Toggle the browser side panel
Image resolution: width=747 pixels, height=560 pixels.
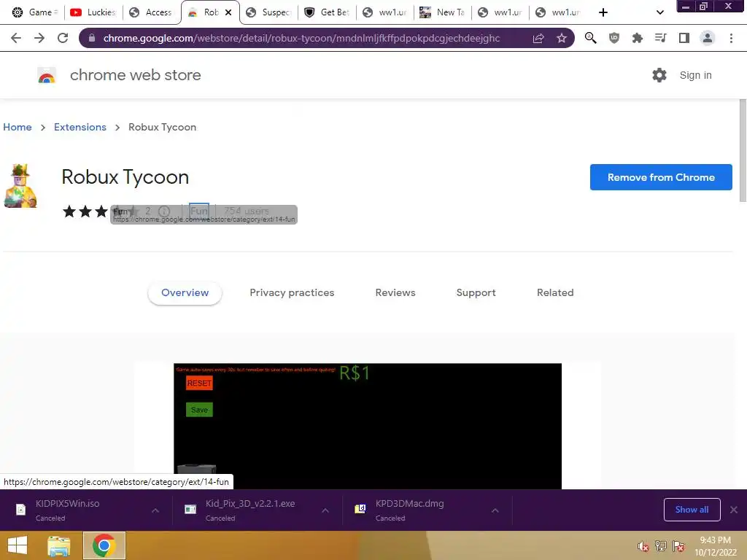pyautogui.click(x=684, y=38)
